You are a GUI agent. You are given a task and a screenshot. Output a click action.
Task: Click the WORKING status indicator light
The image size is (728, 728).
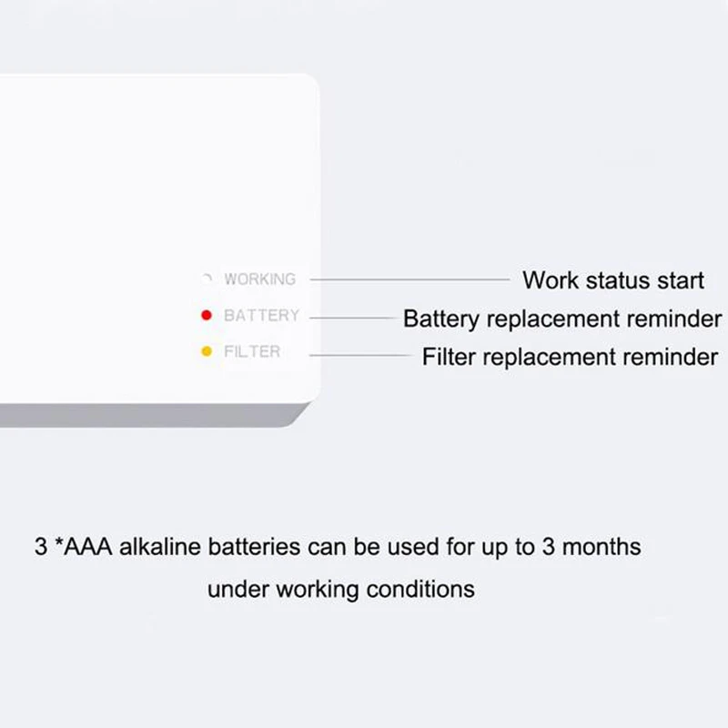[x=207, y=279]
